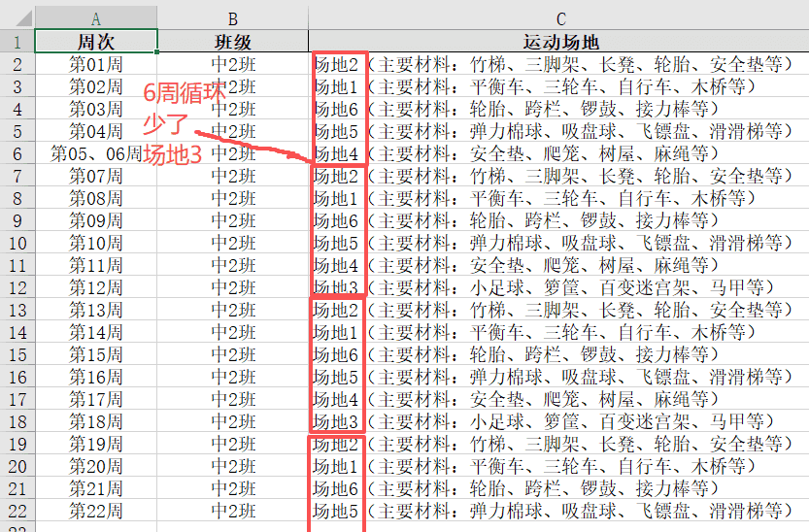Click cell 第04周
The height and width of the screenshot is (532, 809).
pyautogui.click(x=96, y=131)
